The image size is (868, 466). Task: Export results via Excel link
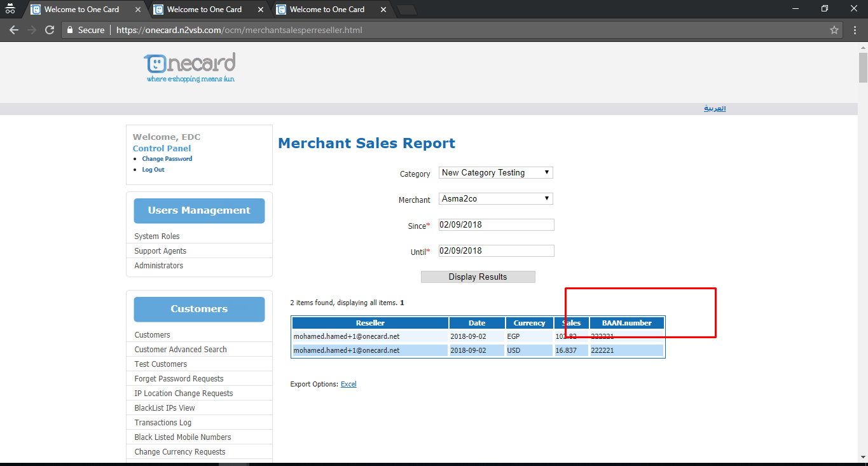tap(348, 384)
